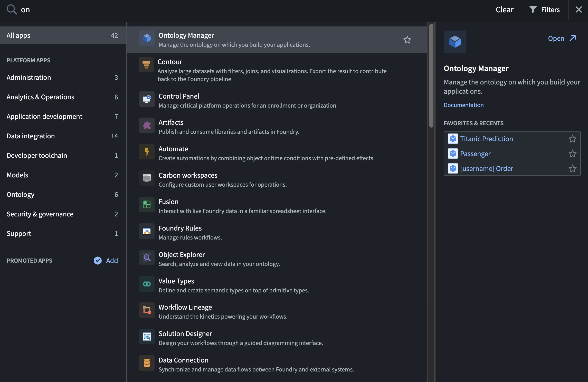The height and width of the screenshot is (382, 588).
Task: Choose the Artifacts result title
Action: (x=171, y=122)
